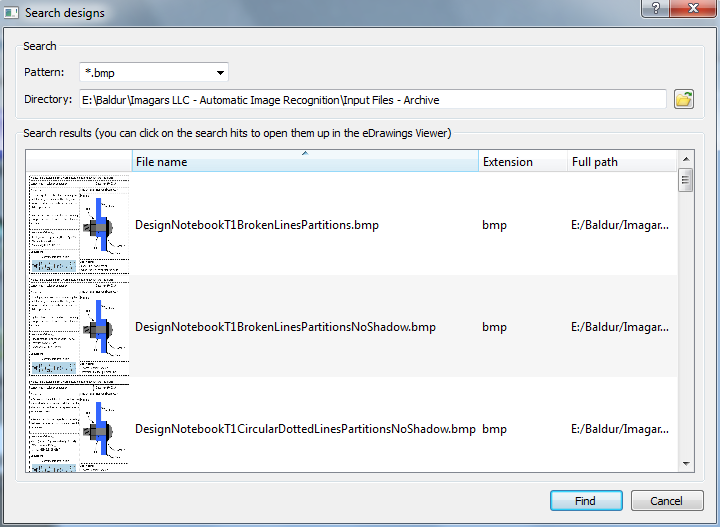Image resolution: width=720 pixels, height=527 pixels.
Task: Open thumbnail of DesignNotebookT1BrokenLinesPartitions.bmp
Action: (x=79, y=225)
